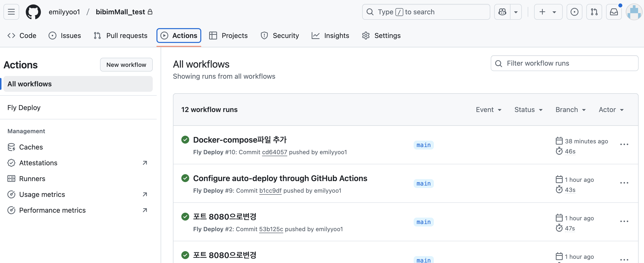The height and width of the screenshot is (263, 644).
Task: Open the create new plus menu
Action: [x=548, y=12]
